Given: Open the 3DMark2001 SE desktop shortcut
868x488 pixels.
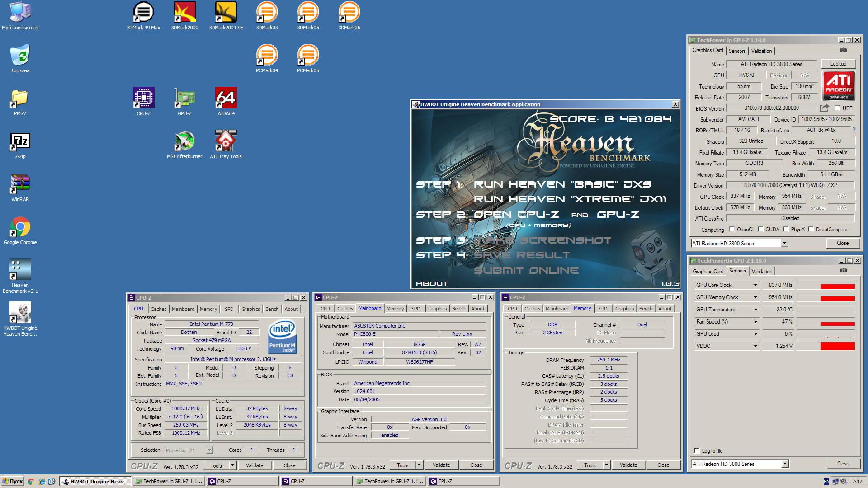Looking at the screenshot, I should click(226, 16).
